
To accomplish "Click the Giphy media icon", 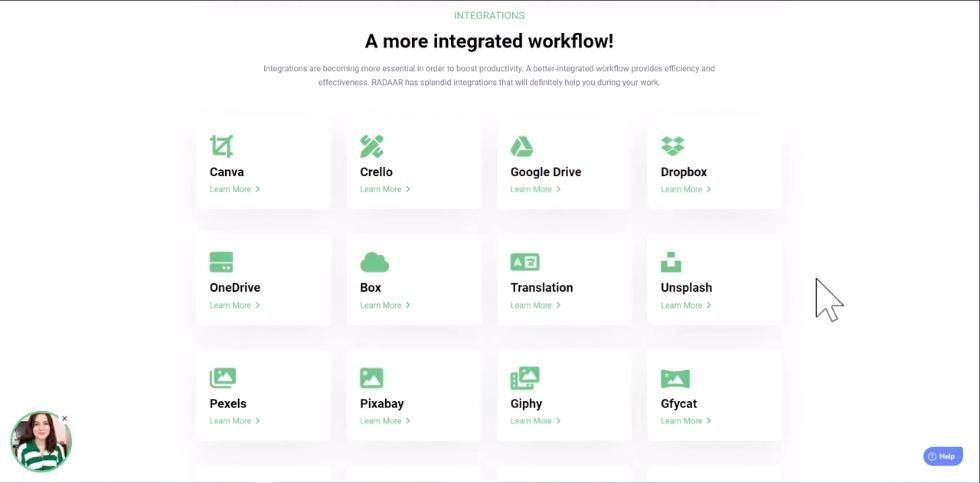I will click(524, 378).
